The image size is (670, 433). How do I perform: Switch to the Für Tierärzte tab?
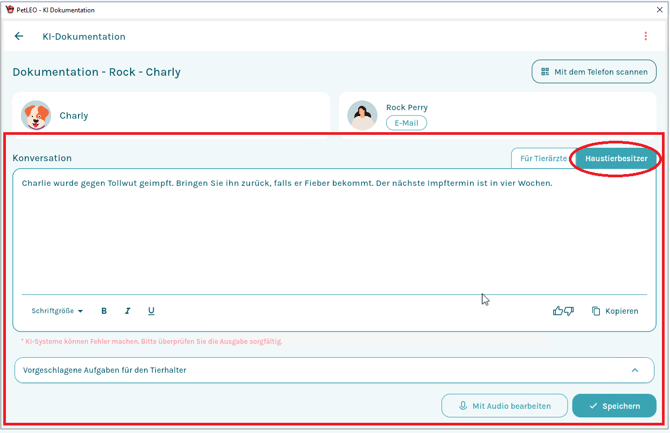click(542, 158)
